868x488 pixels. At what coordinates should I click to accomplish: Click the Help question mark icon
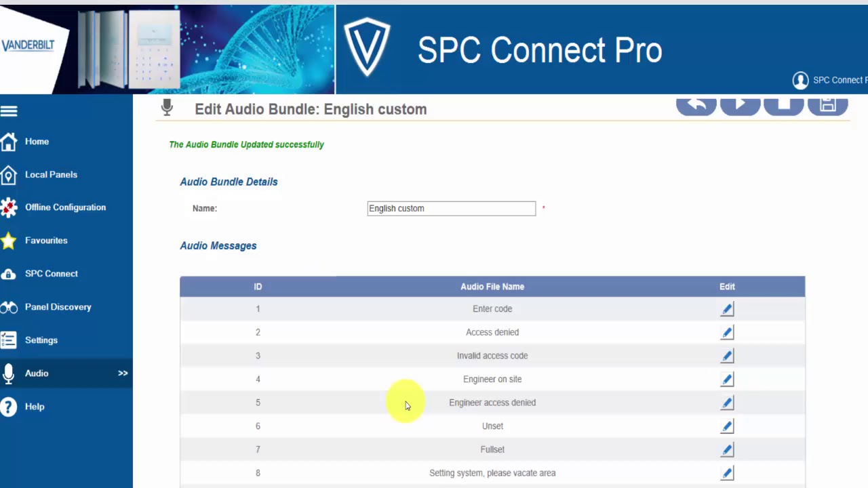[x=8, y=407]
